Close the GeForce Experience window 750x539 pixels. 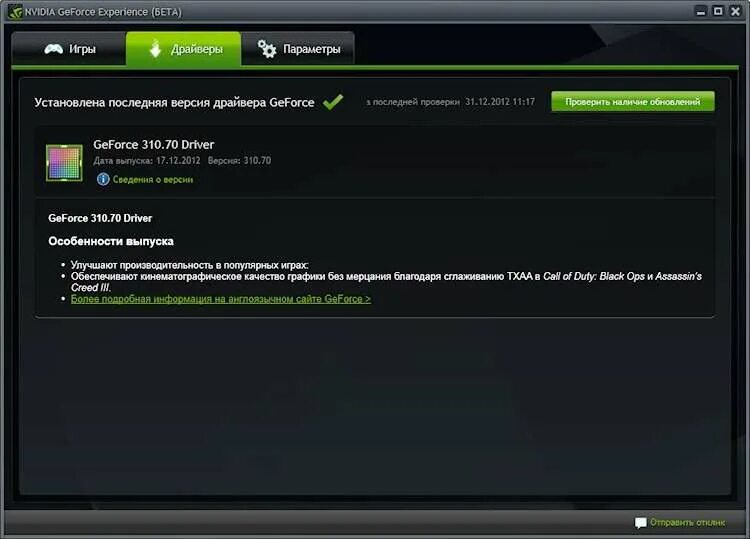(735, 11)
